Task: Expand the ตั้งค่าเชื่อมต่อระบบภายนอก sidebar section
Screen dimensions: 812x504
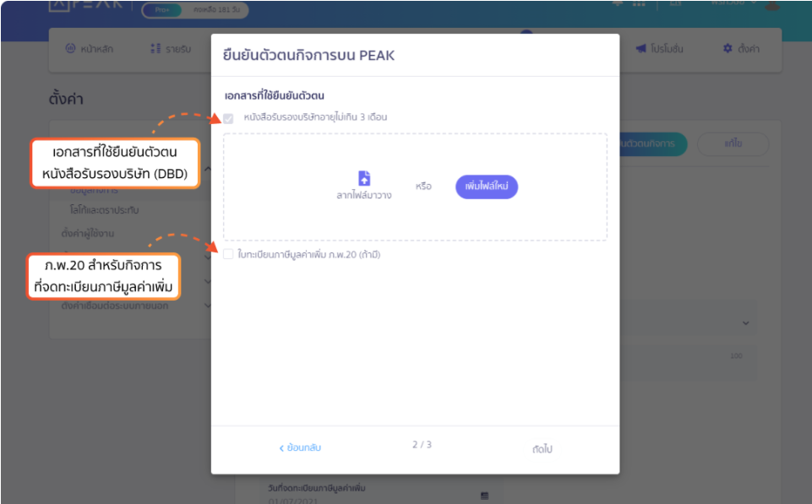Action: (x=208, y=306)
